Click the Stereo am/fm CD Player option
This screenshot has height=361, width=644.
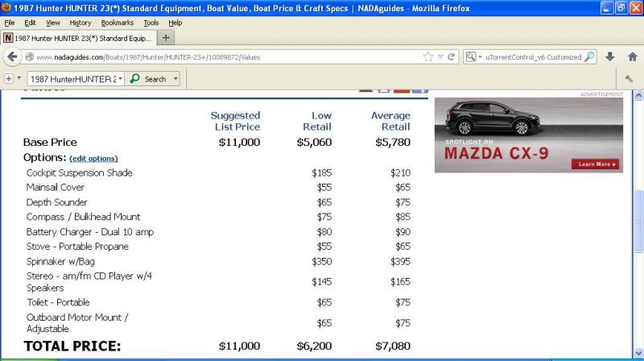pyautogui.click(x=89, y=282)
